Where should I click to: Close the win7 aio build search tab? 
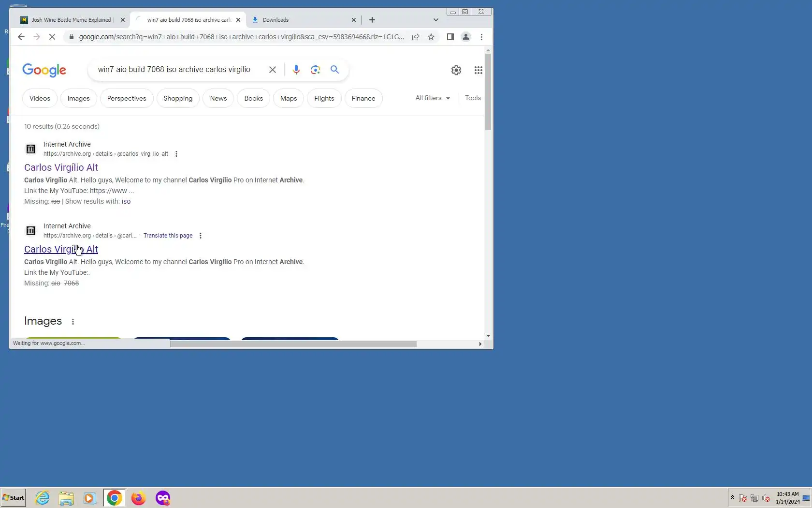click(238, 20)
